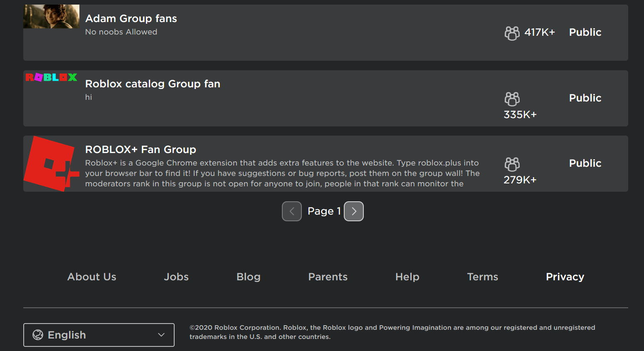Click the 'No noobs Allowed' description
The width and height of the screenshot is (644, 351).
pyautogui.click(x=121, y=32)
